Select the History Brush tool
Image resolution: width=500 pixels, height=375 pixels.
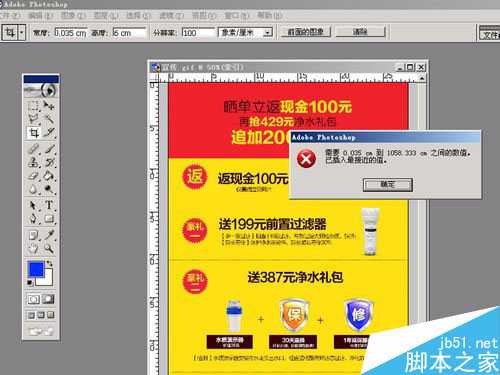[49, 162]
